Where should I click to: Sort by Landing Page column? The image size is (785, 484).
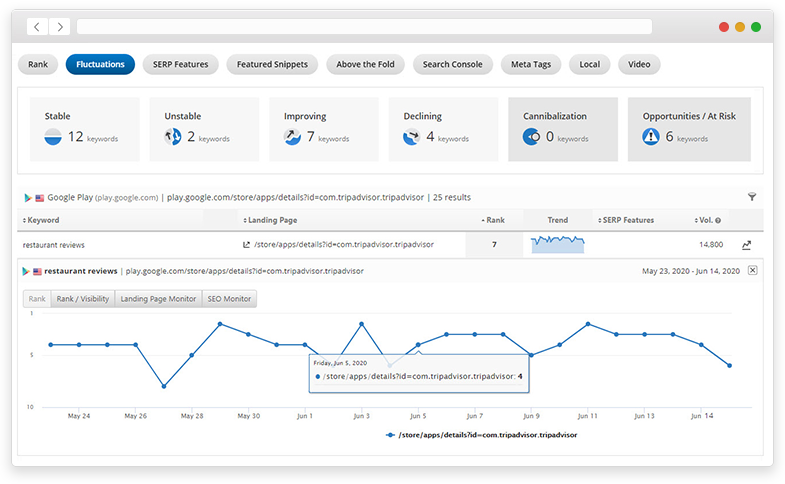[270, 220]
